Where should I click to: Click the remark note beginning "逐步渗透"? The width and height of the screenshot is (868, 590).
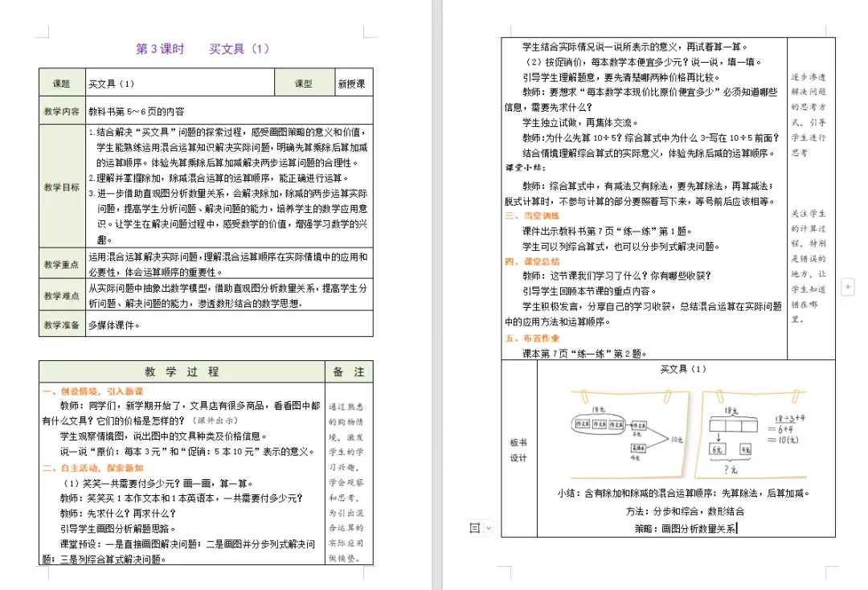809,115
